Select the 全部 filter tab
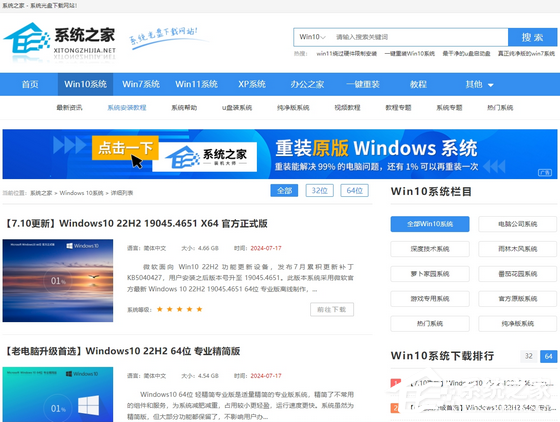The image size is (560, 422). (x=284, y=191)
